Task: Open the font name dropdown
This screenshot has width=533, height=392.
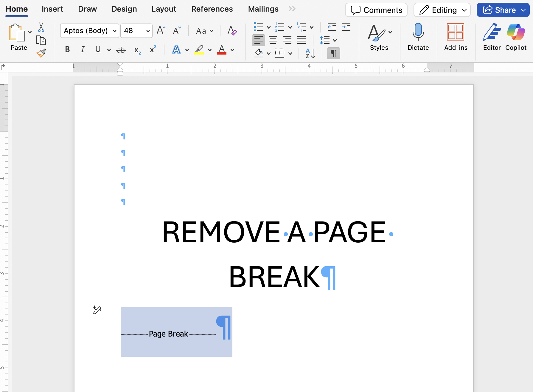Action: pos(115,30)
